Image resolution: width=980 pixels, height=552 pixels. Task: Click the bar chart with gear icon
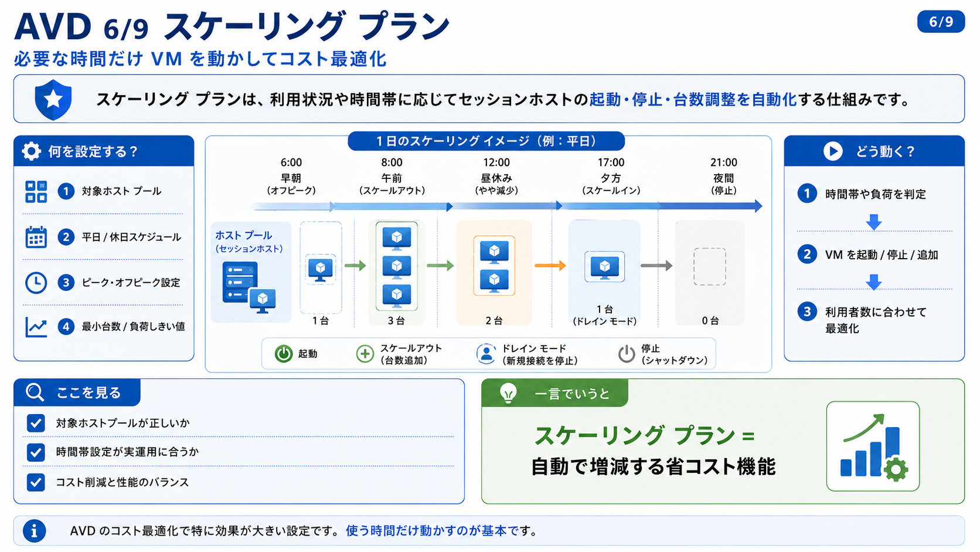873,447
